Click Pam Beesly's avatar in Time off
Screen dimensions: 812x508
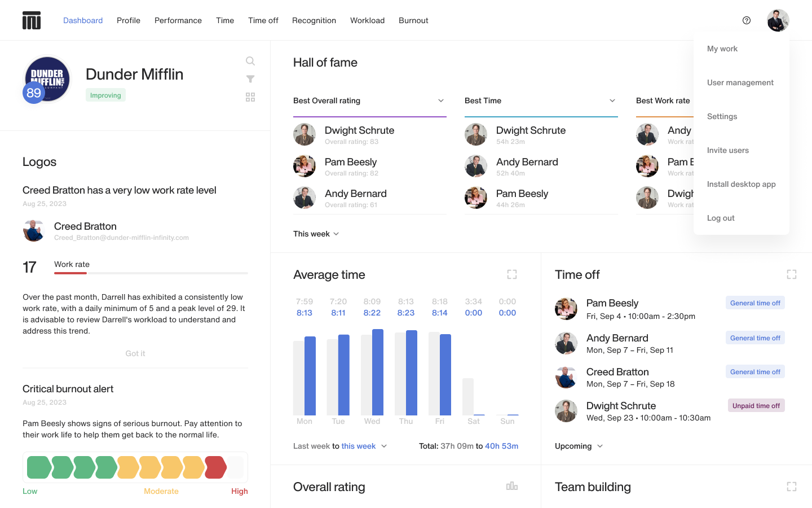(x=566, y=309)
